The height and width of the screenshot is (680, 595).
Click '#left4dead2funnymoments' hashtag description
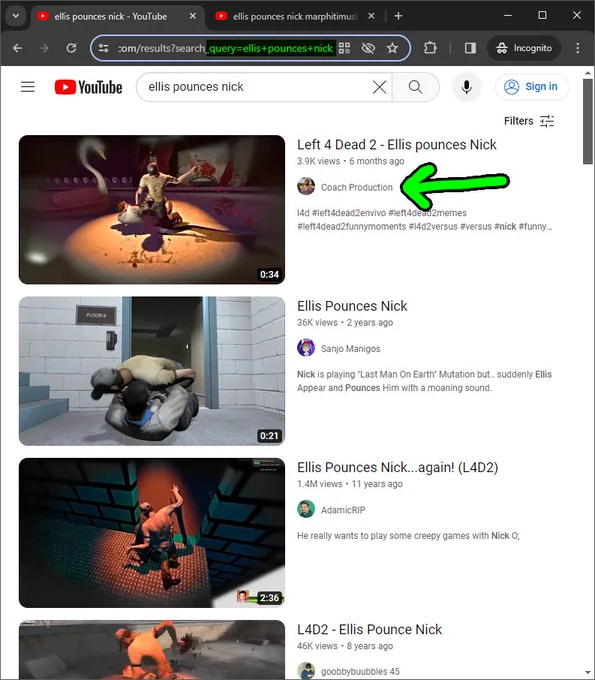tap(351, 226)
